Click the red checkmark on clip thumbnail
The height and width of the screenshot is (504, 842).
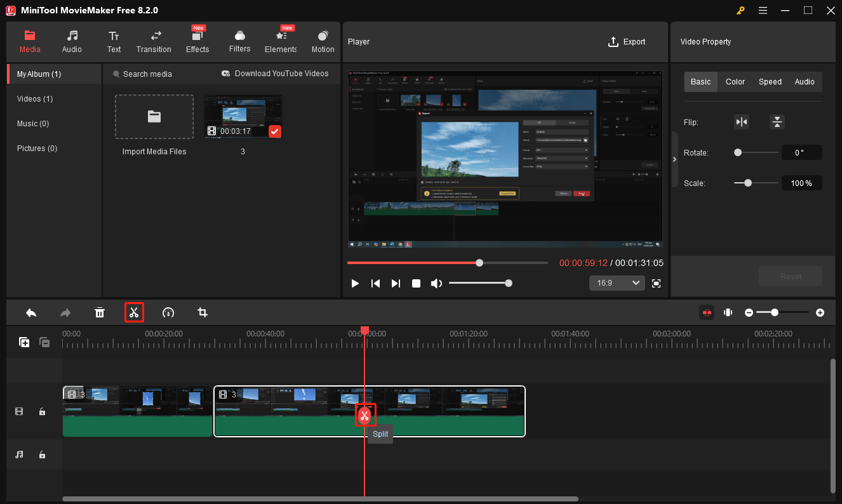(274, 131)
